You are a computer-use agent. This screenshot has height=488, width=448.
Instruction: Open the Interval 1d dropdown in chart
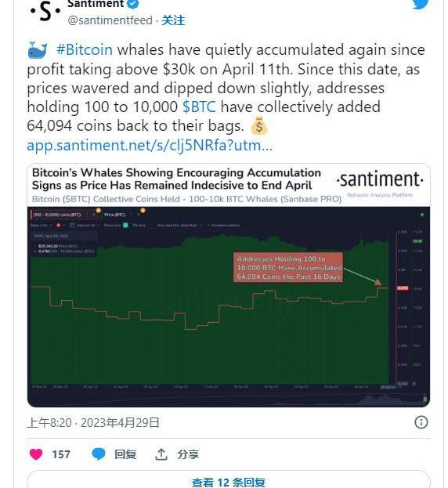(x=84, y=225)
